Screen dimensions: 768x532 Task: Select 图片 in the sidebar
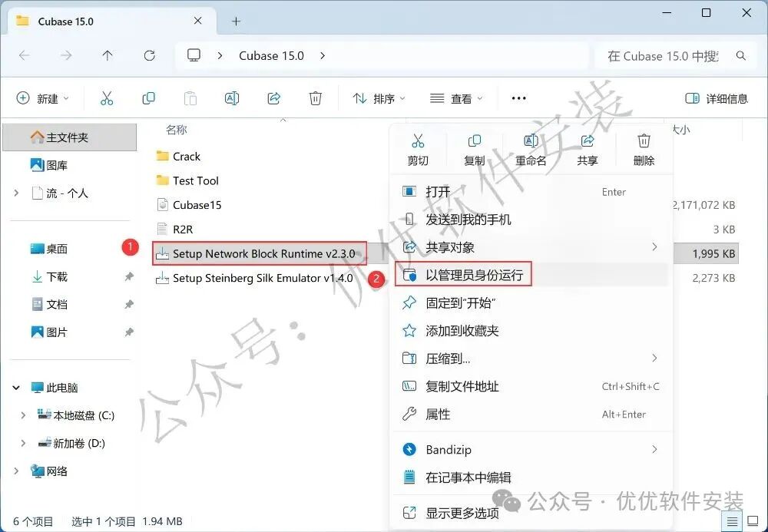coord(70,332)
